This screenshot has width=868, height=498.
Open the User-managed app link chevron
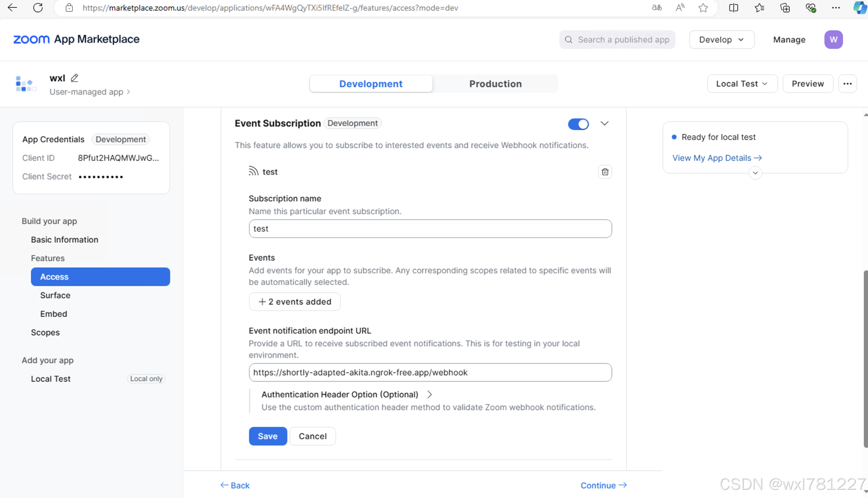(x=128, y=92)
